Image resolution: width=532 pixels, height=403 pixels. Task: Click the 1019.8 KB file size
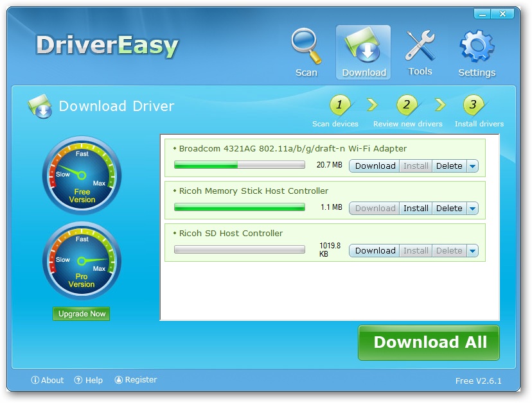[330, 250]
